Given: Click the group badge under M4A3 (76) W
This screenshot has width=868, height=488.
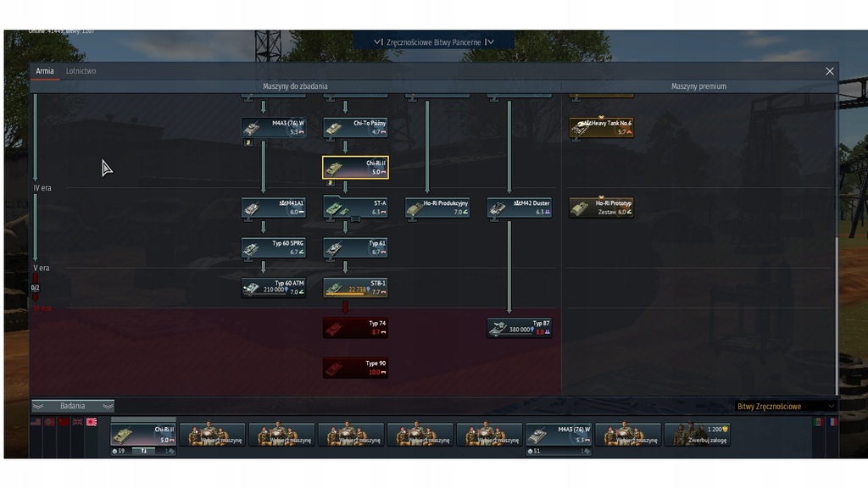Looking at the screenshot, I should (248, 142).
